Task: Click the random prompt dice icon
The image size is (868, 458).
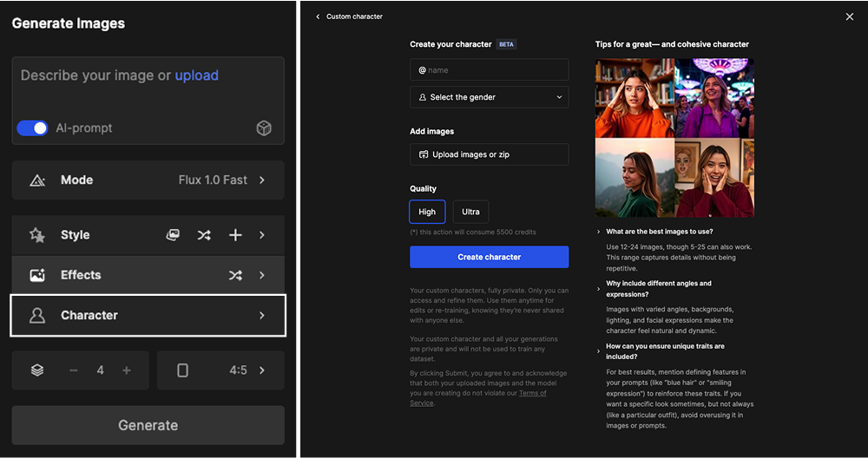Action: pos(264,128)
